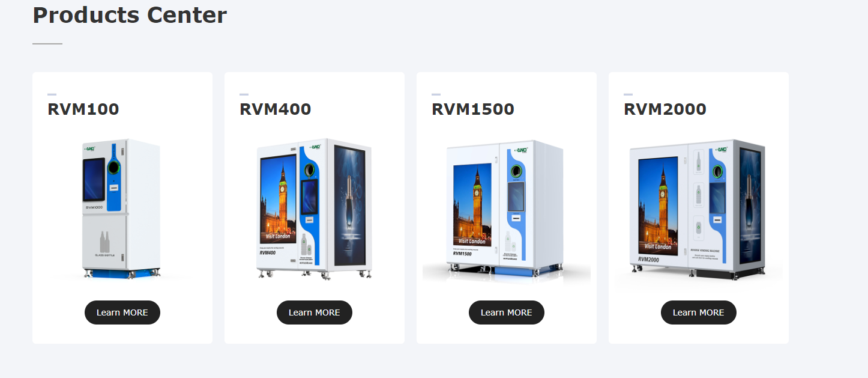Click the small accent dash above RVM400
This screenshot has width=868, height=378.
pyautogui.click(x=244, y=94)
